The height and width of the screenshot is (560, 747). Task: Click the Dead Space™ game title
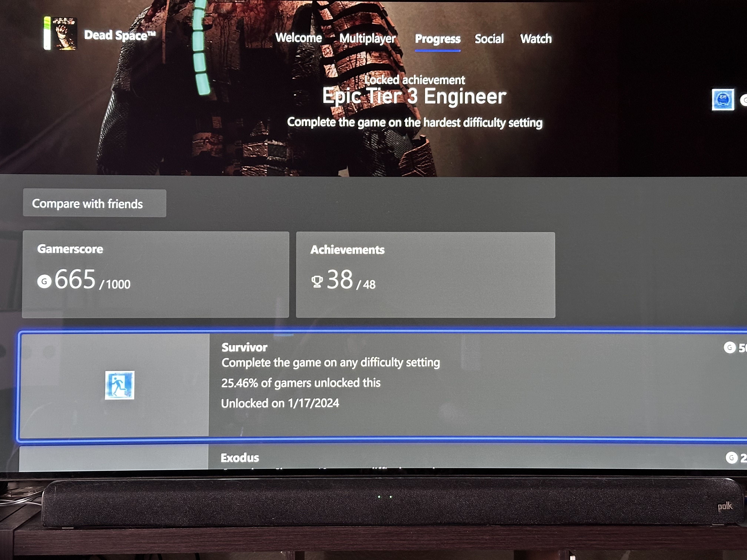point(120,35)
